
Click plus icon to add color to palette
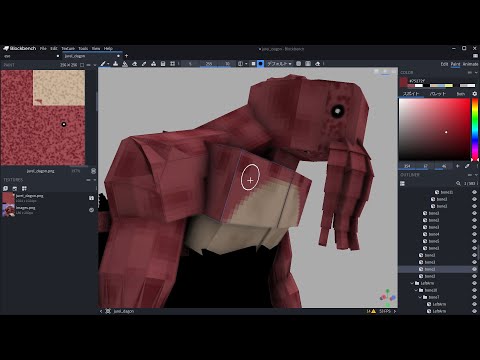(457, 166)
